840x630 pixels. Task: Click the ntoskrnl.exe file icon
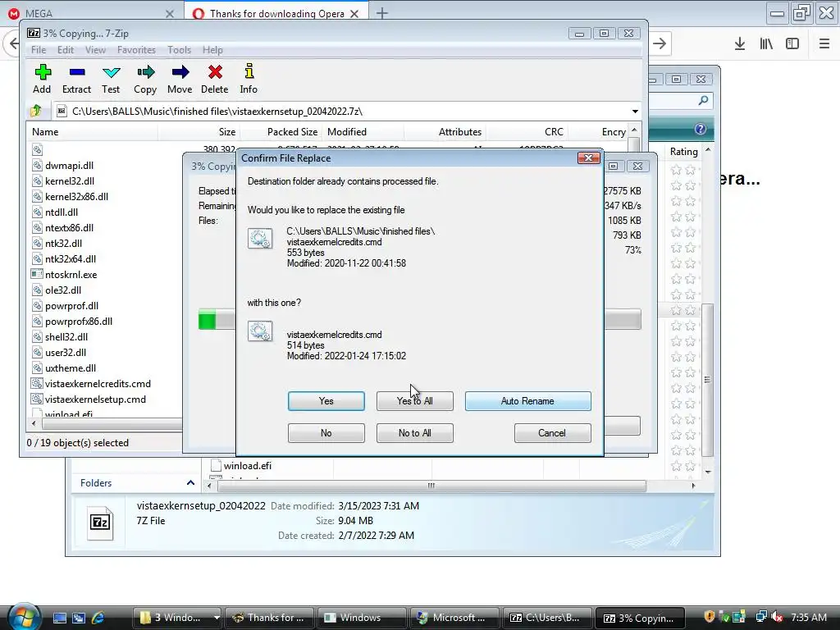pyautogui.click(x=37, y=274)
